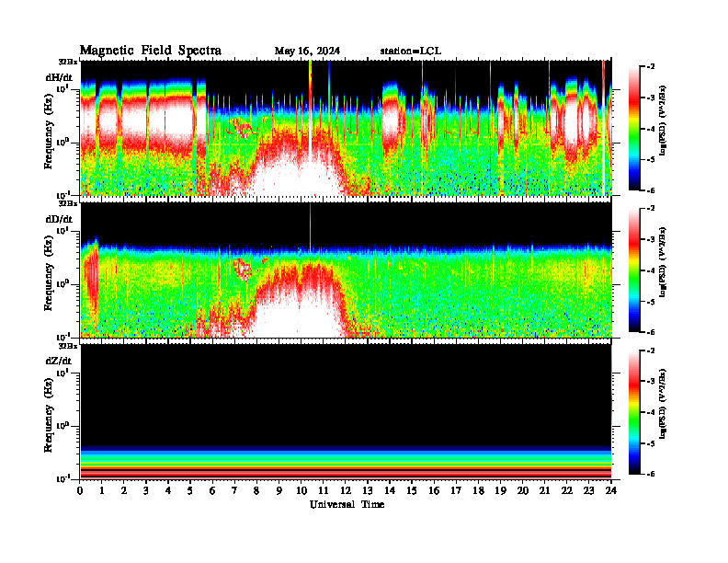
Task: Click the dH/dt panel label
Action: pyautogui.click(x=59, y=76)
